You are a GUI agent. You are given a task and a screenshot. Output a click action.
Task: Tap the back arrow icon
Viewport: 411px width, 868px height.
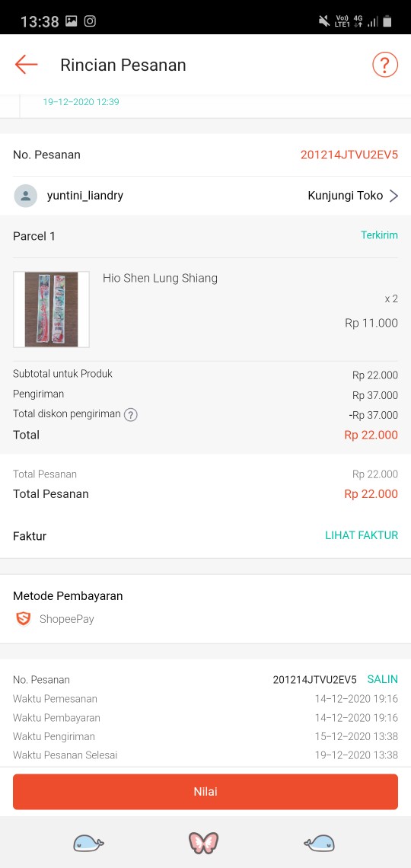coord(26,65)
